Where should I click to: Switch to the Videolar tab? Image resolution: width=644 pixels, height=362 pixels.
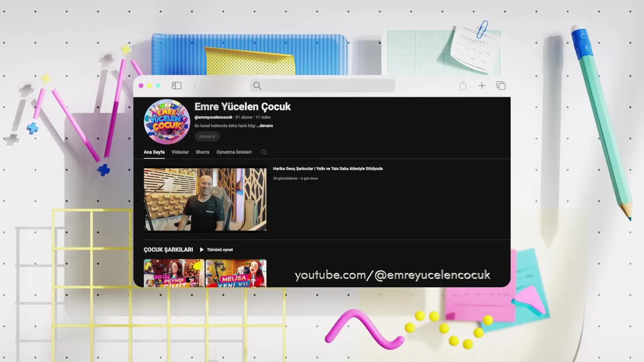point(180,152)
